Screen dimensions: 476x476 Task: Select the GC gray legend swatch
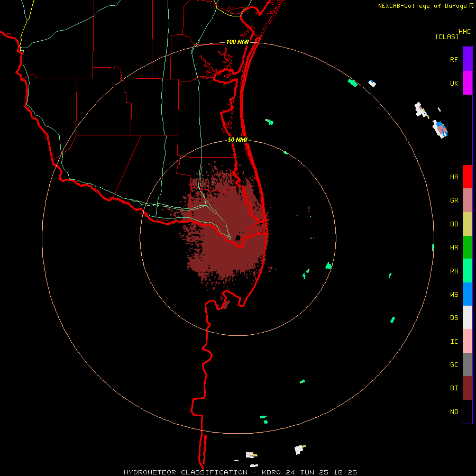point(467,364)
